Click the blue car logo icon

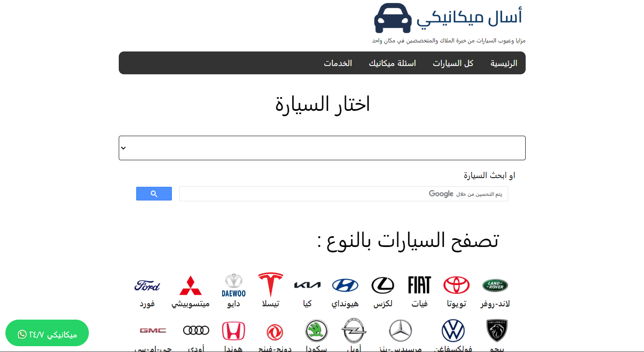(x=393, y=18)
